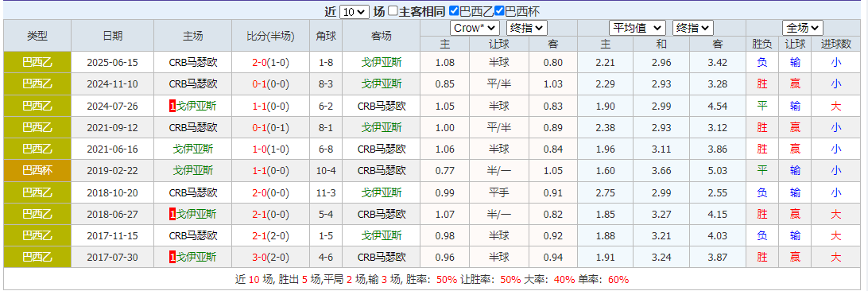Click result 负 in the 2017-11-15 row
Viewport: 868px width, 291px height.
click(762, 235)
